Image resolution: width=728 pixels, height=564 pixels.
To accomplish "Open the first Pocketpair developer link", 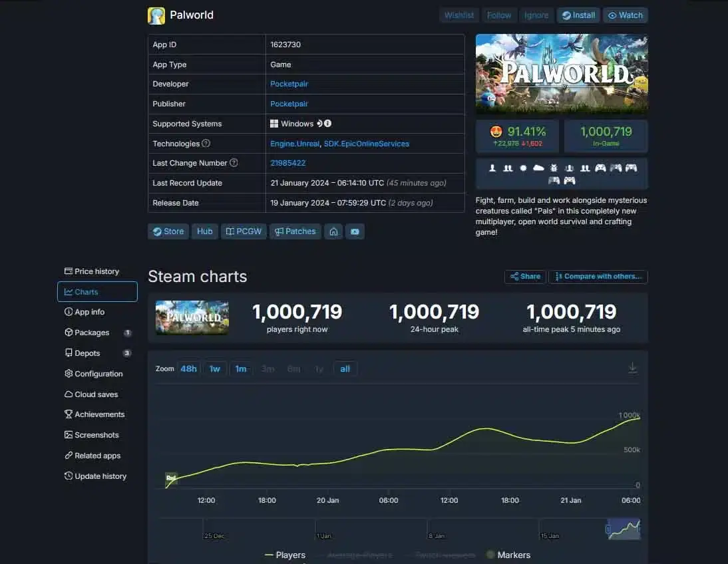I will tap(289, 84).
